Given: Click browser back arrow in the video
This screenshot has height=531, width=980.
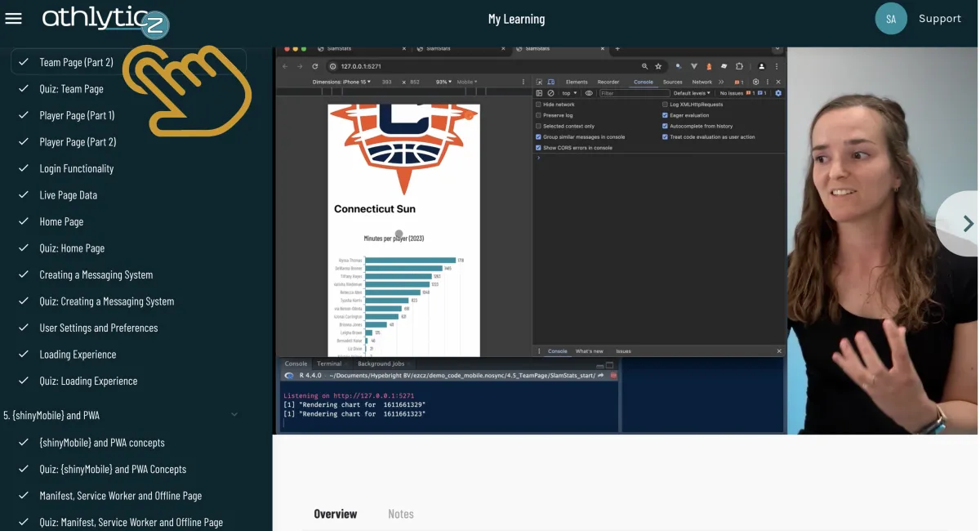Looking at the screenshot, I should point(285,66).
